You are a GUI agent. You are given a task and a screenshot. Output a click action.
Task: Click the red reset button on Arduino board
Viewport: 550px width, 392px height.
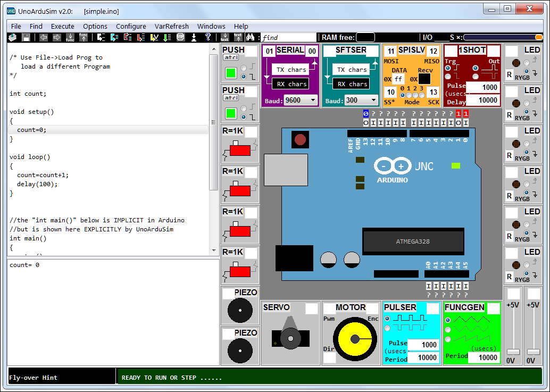pos(300,140)
